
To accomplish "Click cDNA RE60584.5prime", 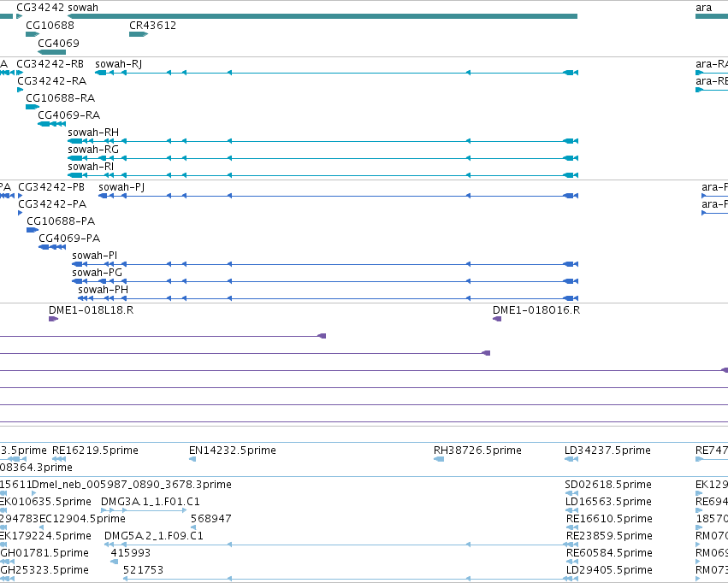I will point(572,562).
